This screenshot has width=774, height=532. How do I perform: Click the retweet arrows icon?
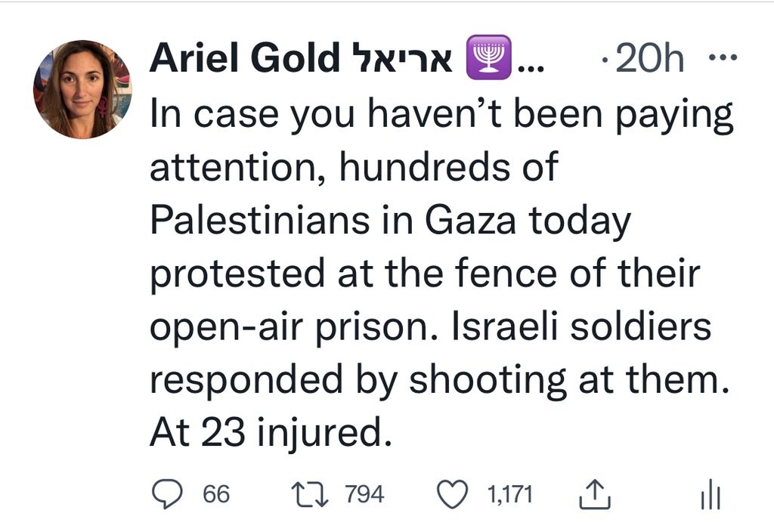click(x=310, y=495)
